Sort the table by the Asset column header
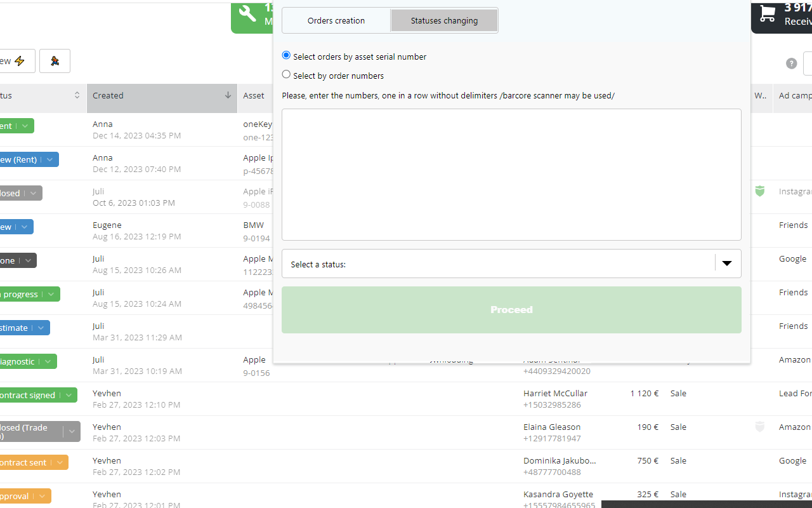The image size is (812, 508). click(254, 95)
